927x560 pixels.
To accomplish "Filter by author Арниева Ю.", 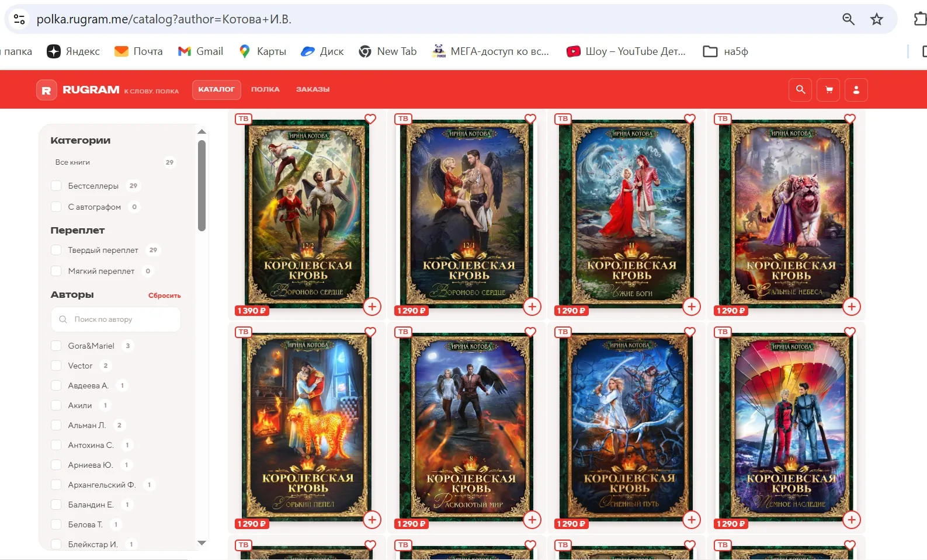I will 56,465.
